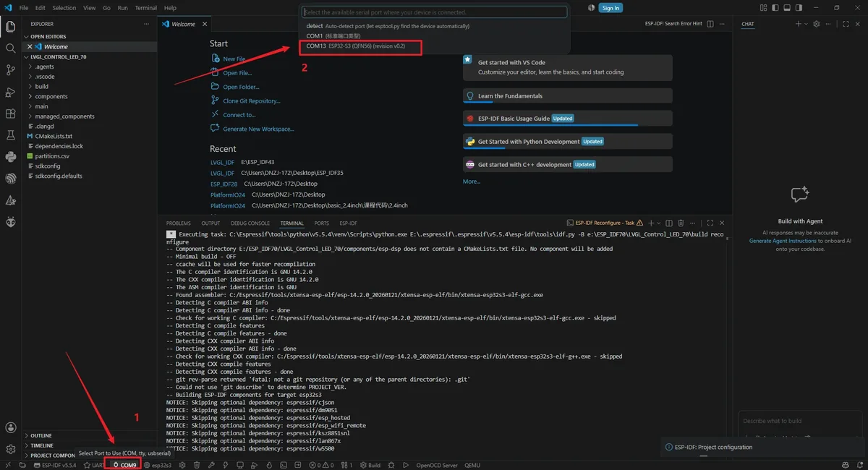Viewport: 868px width, 470px height.
Task: Open the Run and Debug view
Action: tap(10, 92)
